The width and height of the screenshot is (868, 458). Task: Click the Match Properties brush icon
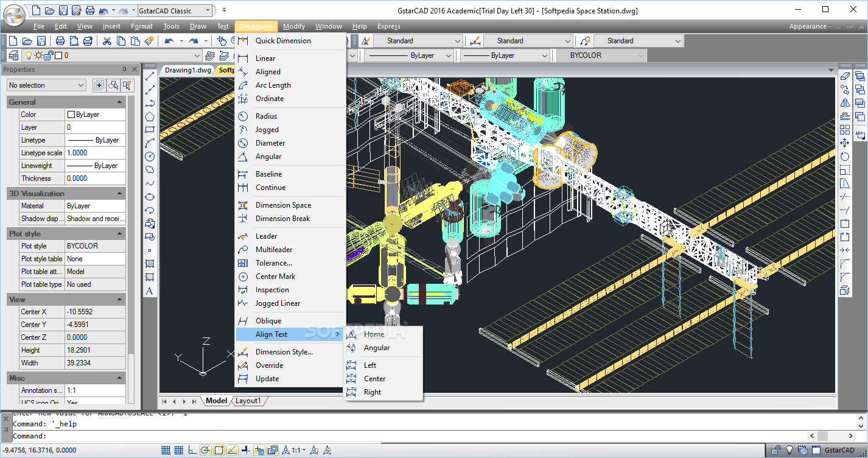tap(149, 41)
